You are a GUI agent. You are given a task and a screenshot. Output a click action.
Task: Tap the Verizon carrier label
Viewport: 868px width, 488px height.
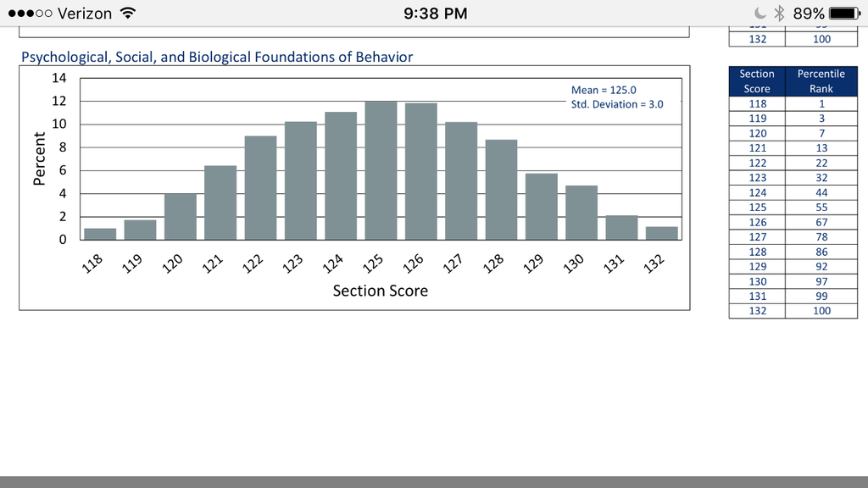click(x=84, y=14)
